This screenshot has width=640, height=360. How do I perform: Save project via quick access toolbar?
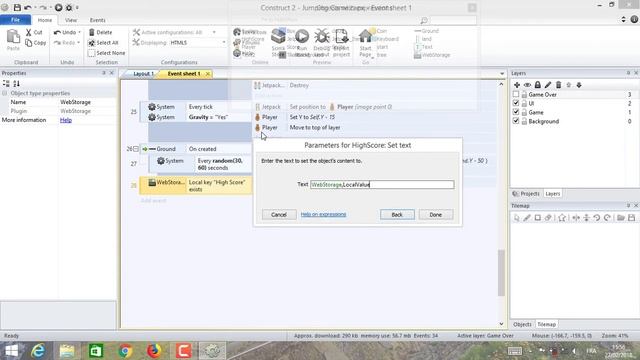coord(17,7)
